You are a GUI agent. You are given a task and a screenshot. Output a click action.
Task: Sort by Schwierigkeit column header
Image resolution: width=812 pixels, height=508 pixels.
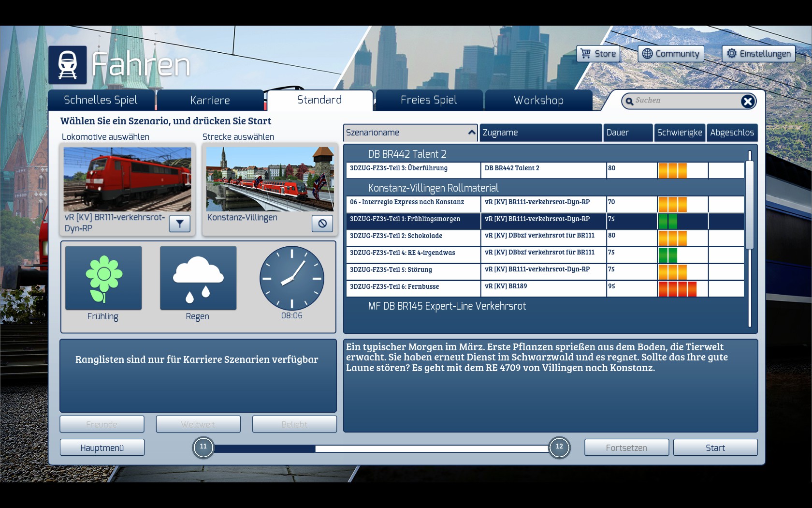pyautogui.click(x=680, y=133)
